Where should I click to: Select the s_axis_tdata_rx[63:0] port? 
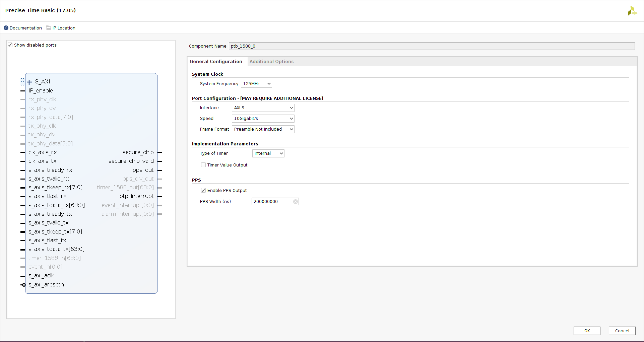point(57,205)
